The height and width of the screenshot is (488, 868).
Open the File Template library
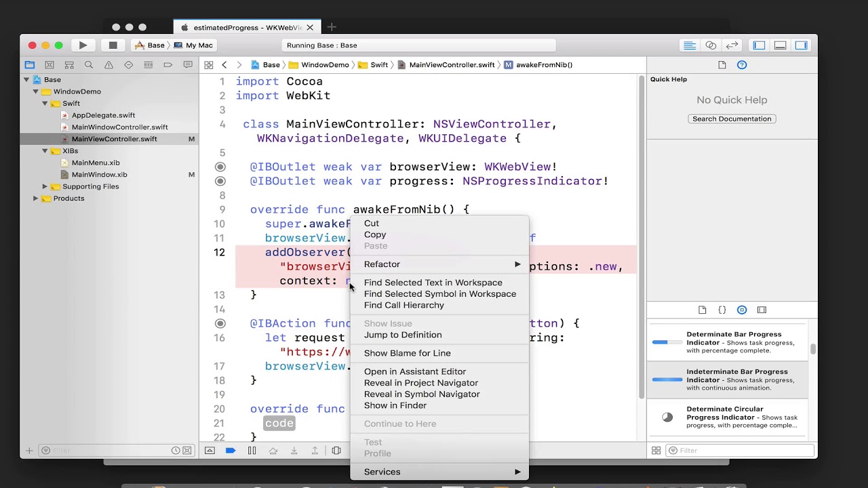[703, 310]
